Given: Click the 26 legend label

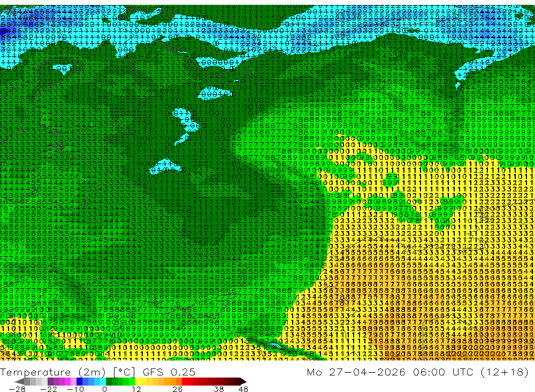Looking at the screenshot, I should click(178, 389).
